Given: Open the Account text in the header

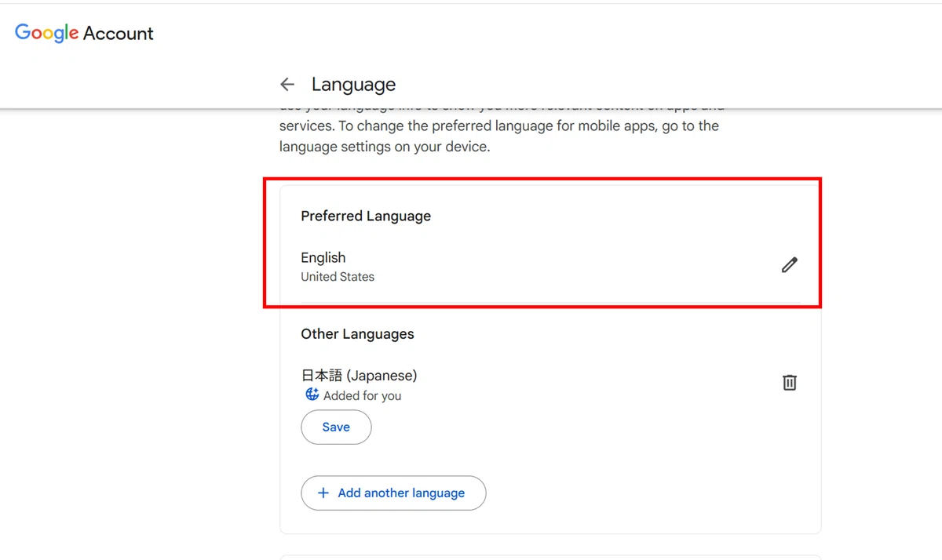Looking at the screenshot, I should pyautogui.click(x=119, y=34).
